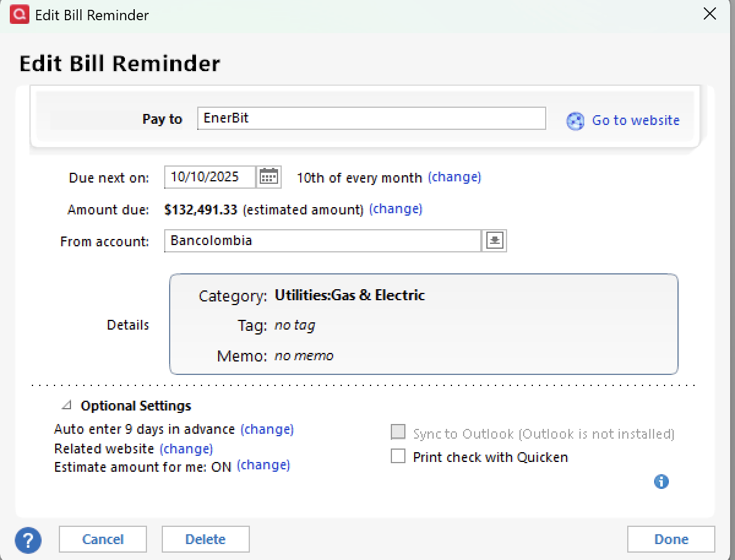Screen dimensions: 735x560
Task: Turn off Estimate amount for me
Action: pyautogui.click(x=263, y=465)
